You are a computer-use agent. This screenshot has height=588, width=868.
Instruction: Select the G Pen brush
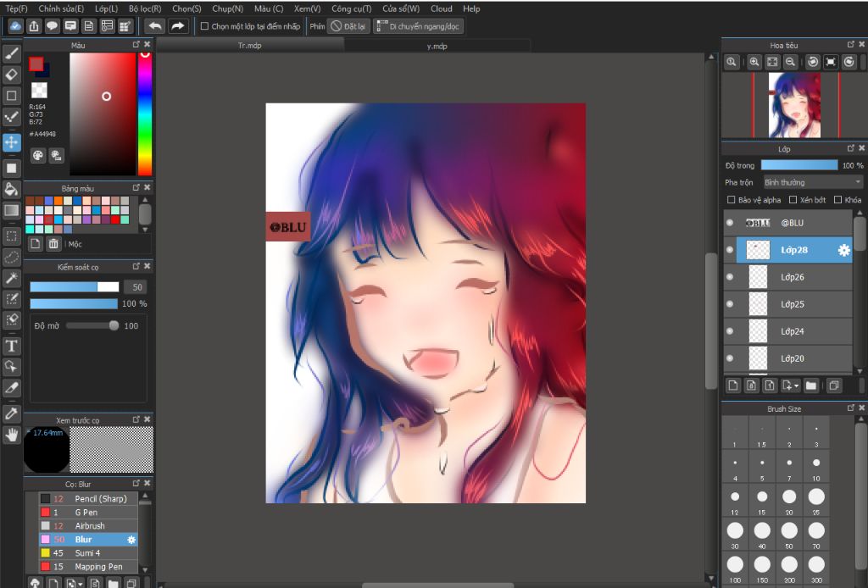(88, 513)
